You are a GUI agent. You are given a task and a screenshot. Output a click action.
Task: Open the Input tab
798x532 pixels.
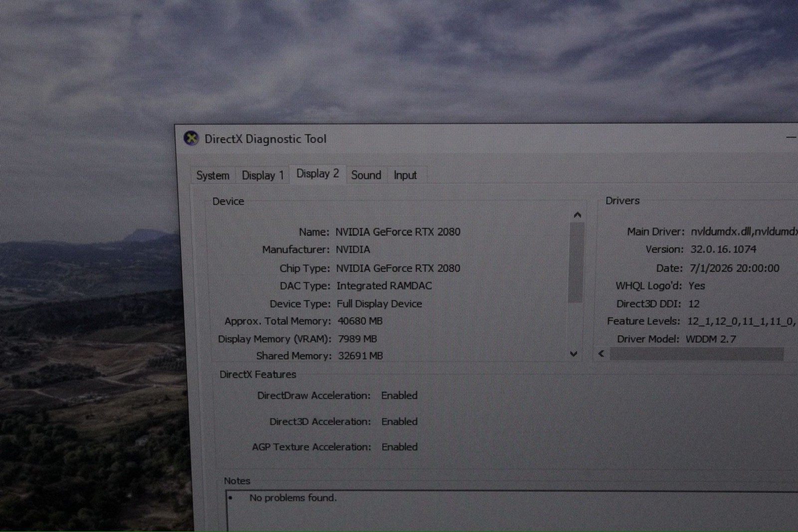pos(405,175)
